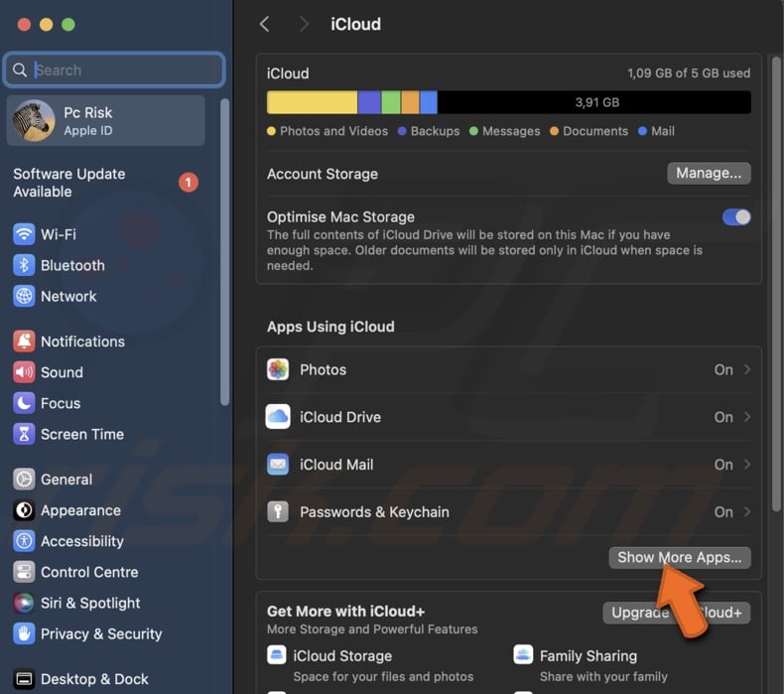Click the yellow Photos storage segment
This screenshot has height=694, width=784.
[x=312, y=102]
